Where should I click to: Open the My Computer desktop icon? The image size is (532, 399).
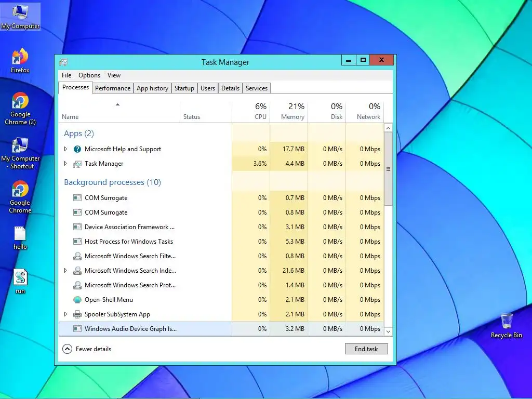click(x=20, y=16)
